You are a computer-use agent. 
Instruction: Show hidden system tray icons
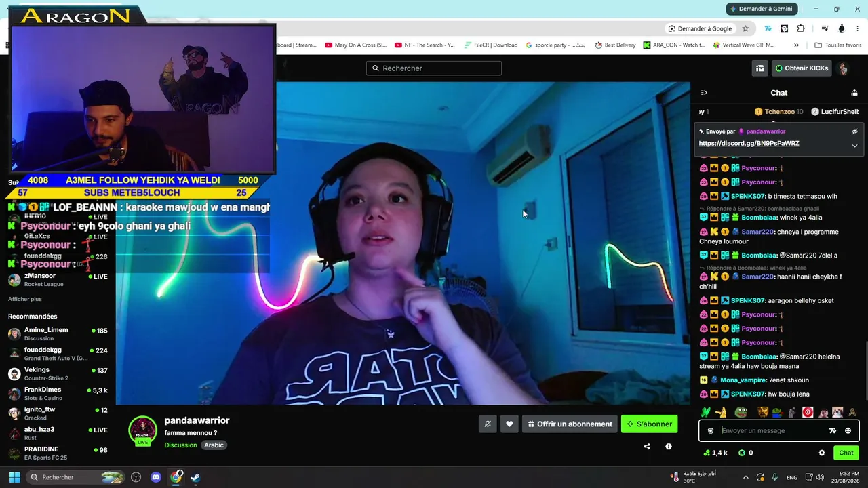(746, 477)
